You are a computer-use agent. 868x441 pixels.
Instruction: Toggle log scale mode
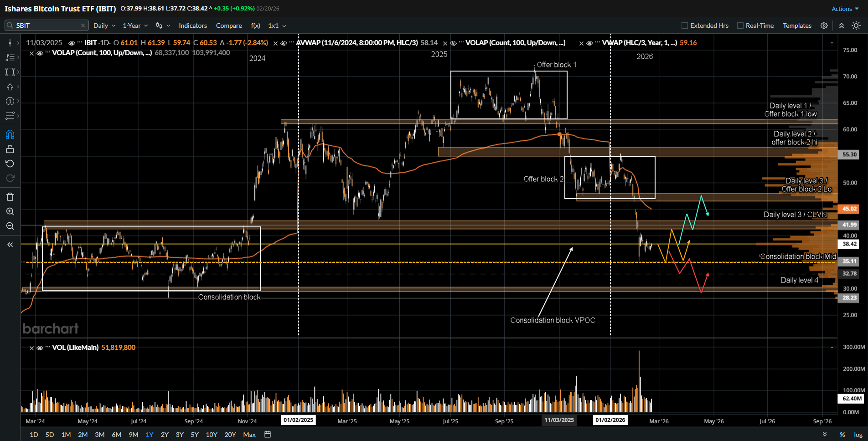point(858,435)
